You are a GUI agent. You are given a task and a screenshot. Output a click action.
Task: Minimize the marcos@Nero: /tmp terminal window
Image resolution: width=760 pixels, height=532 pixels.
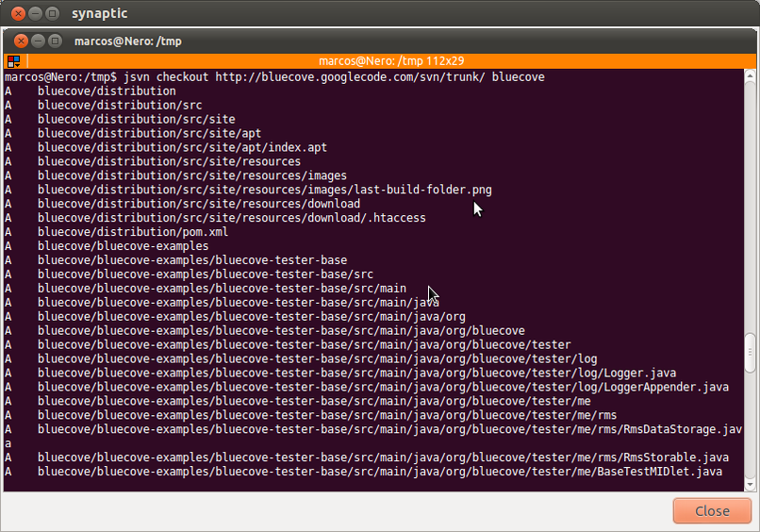[38, 42]
